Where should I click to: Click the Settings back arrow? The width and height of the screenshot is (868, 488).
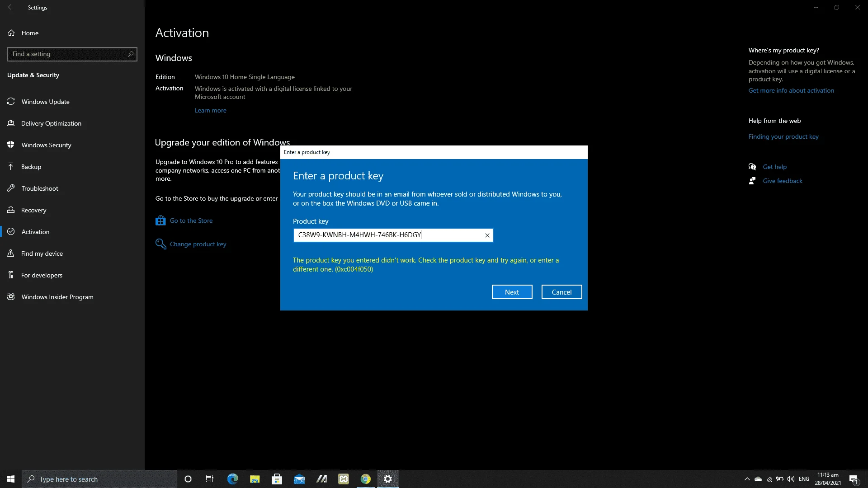tap(11, 7)
